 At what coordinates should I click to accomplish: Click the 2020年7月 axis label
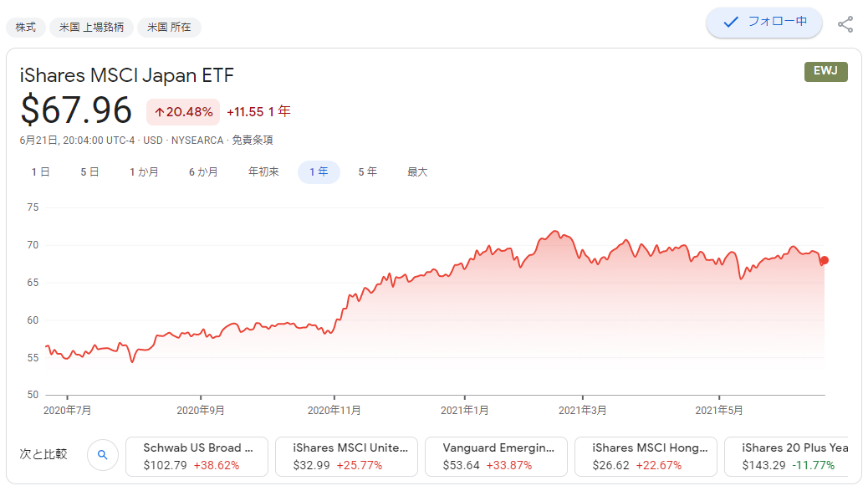(x=67, y=411)
